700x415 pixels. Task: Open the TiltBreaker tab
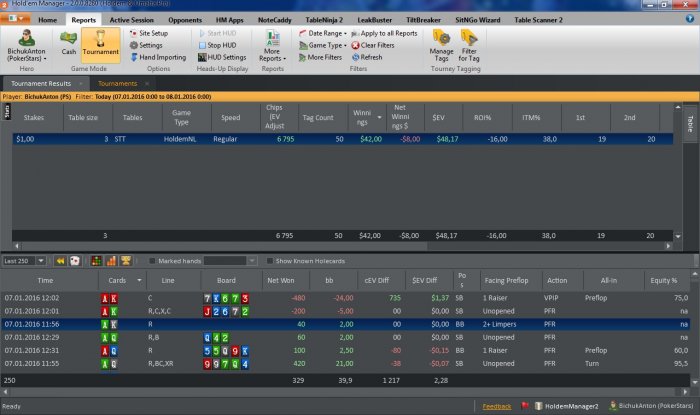click(x=423, y=20)
